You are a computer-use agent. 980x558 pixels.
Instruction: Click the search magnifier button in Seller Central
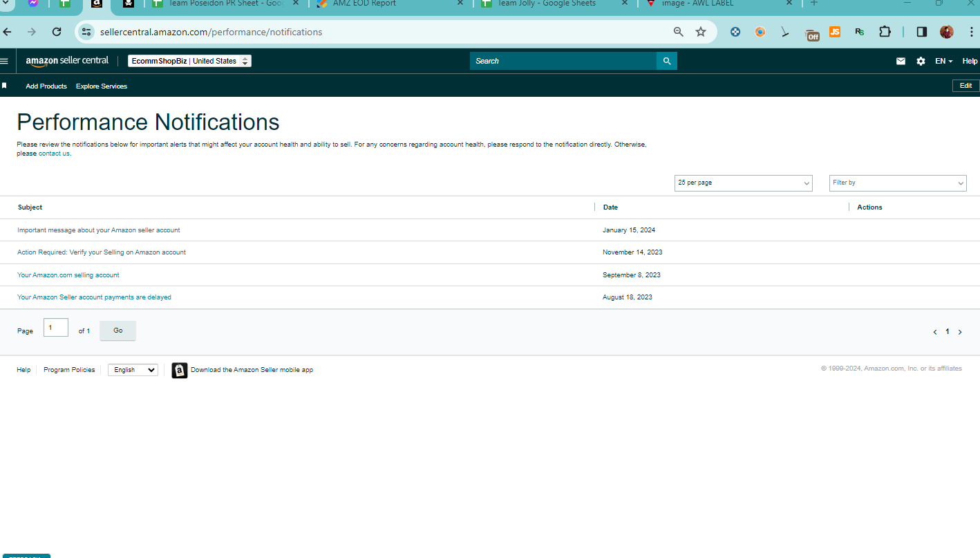pyautogui.click(x=667, y=61)
